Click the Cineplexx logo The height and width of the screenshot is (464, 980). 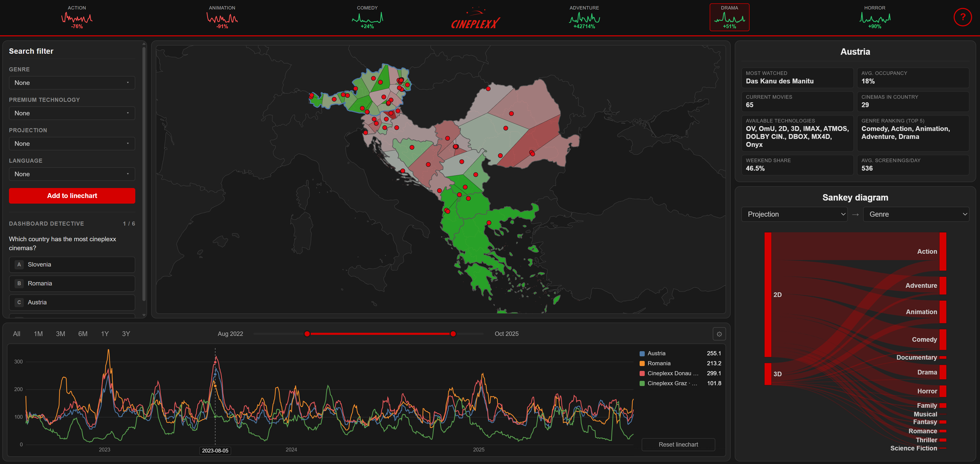coord(475,19)
